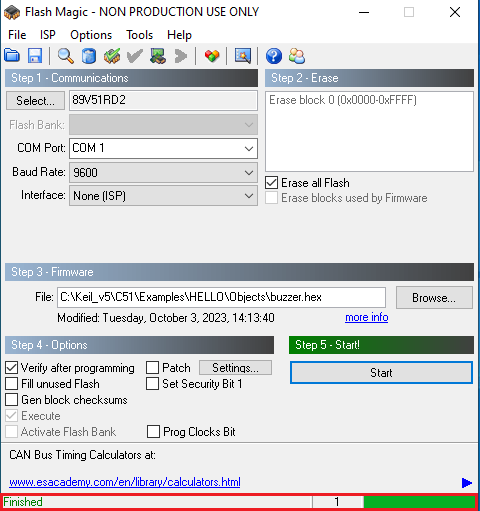Click the Finished status text

[x=23, y=502]
